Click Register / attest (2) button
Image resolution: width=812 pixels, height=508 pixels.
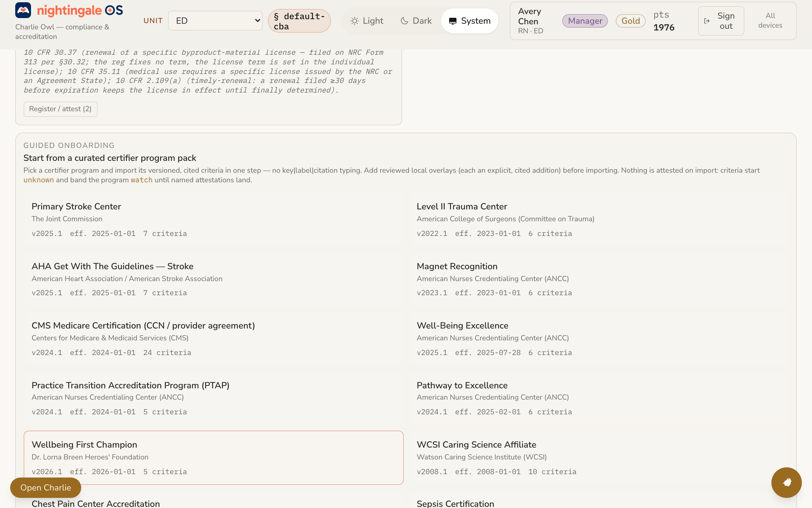click(x=60, y=109)
